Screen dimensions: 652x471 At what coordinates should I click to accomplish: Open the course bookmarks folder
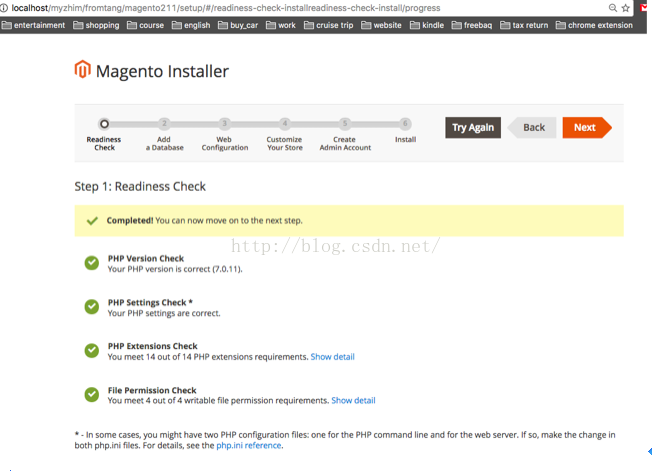tap(146, 25)
